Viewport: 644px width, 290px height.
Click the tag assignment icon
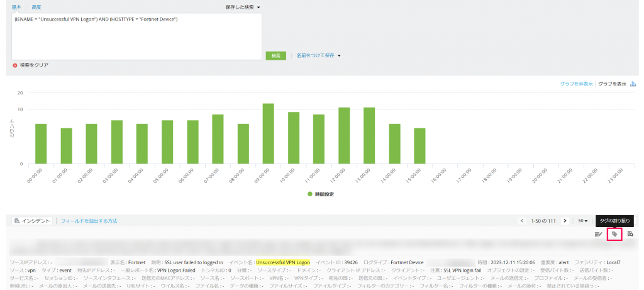click(614, 234)
